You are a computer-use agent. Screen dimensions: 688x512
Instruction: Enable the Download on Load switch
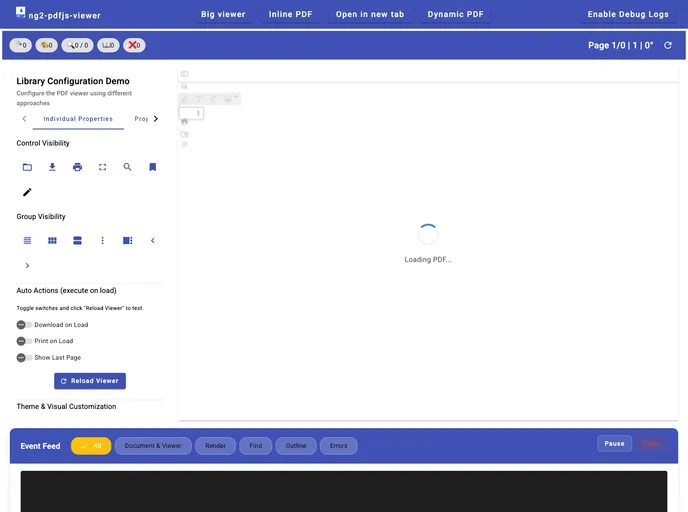(x=24, y=325)
